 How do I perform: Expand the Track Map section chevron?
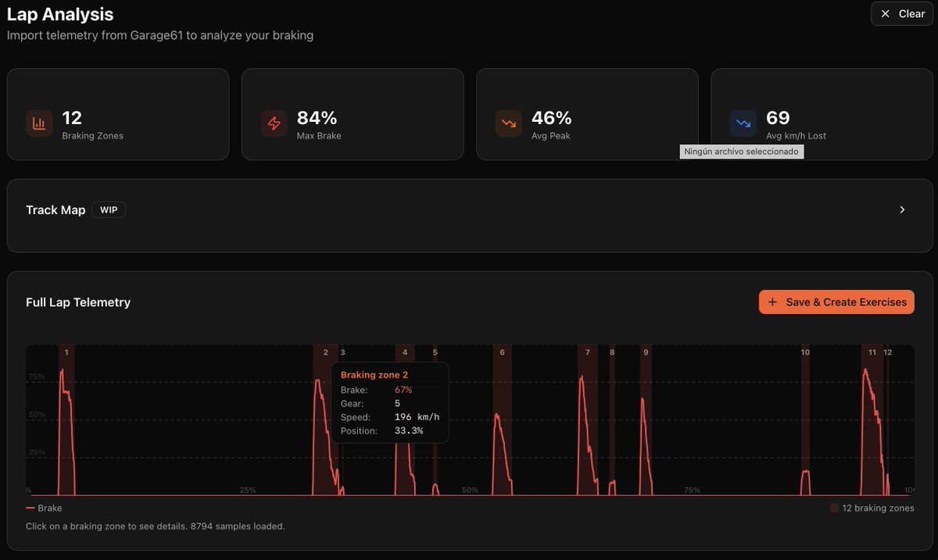[902, 210]
